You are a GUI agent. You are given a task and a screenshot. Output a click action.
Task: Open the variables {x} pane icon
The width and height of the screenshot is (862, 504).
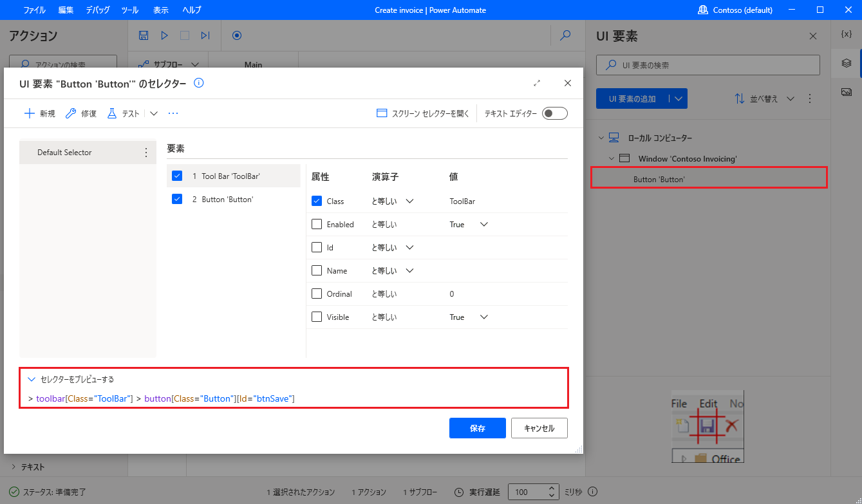847,34
